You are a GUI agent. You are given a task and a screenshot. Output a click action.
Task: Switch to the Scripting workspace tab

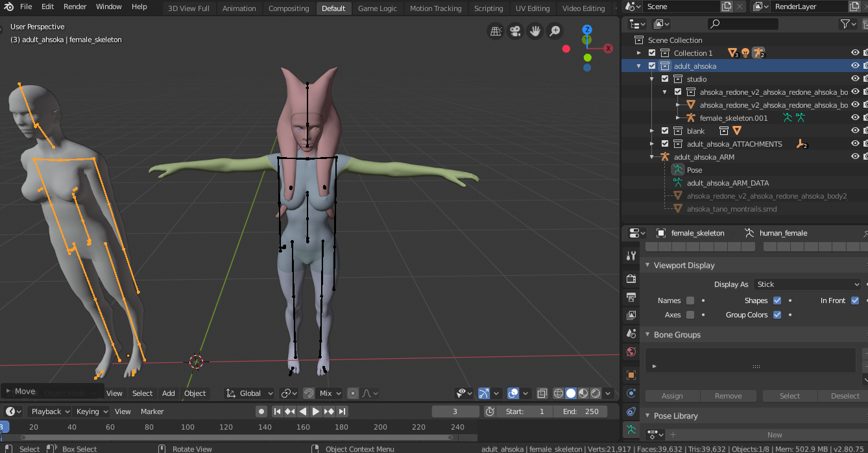[x=488, y=8]
